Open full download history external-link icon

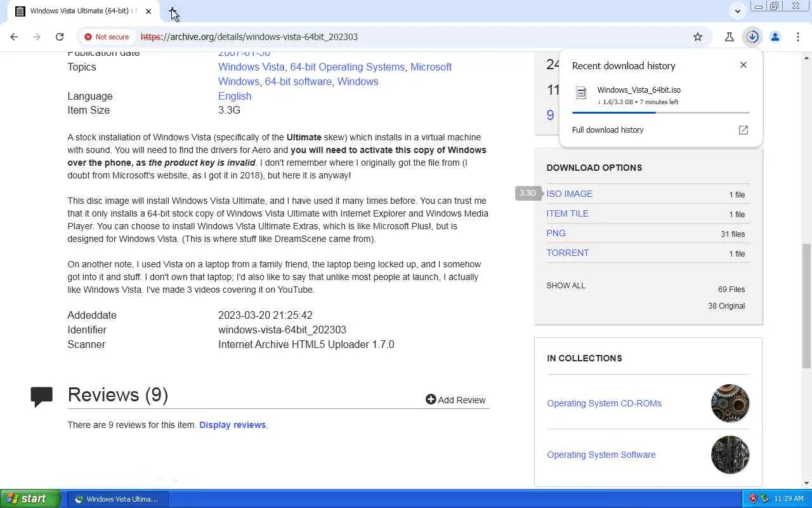(743, 130)
